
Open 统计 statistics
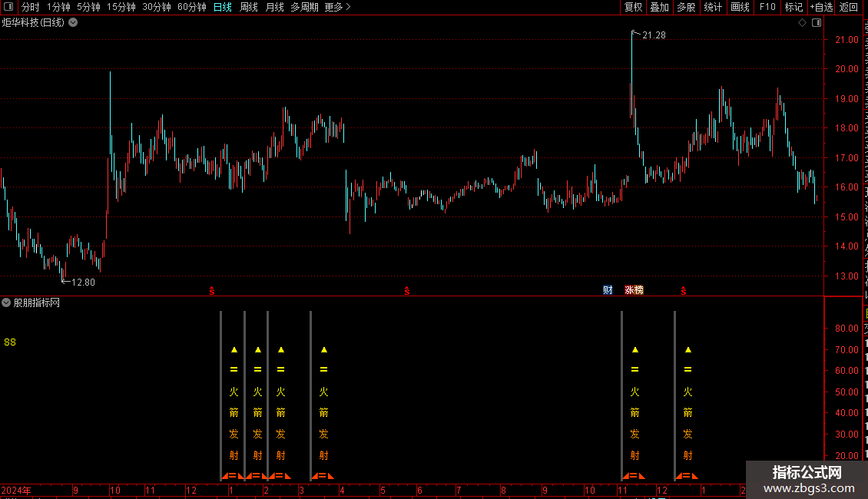(x=712, y=7)
